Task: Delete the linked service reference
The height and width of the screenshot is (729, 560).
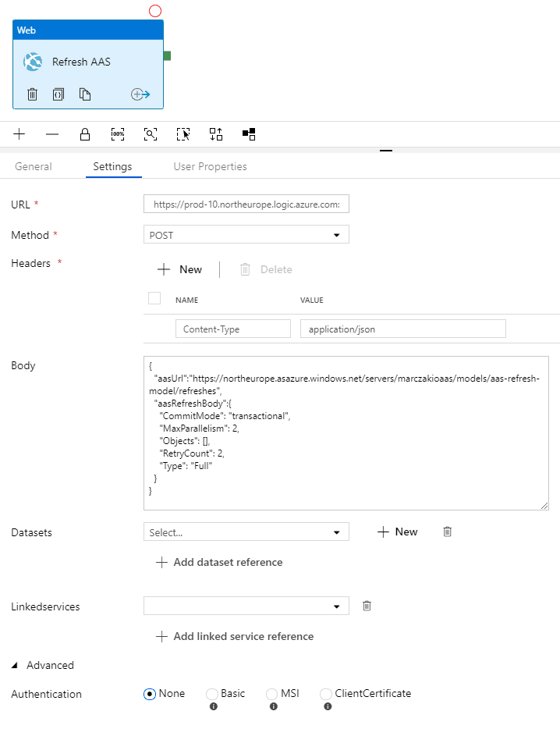Action: click(x=367, y=606)
